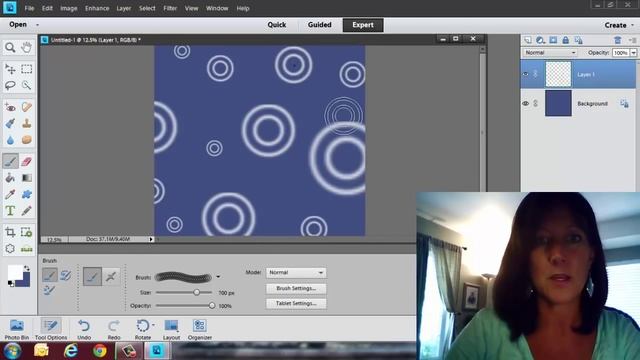Select the Quick Selection tool
640x360 pixels.
(27, 85)
